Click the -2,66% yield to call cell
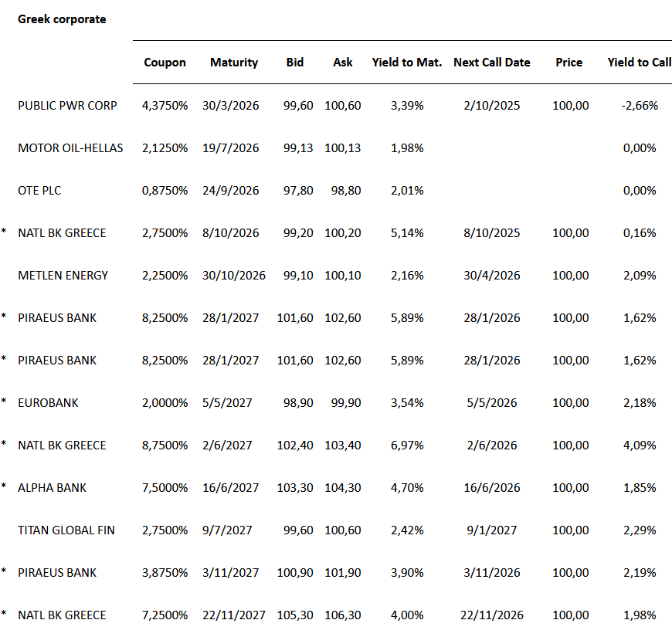Viewport: 672px width, 637px height. tap(639, 105)
